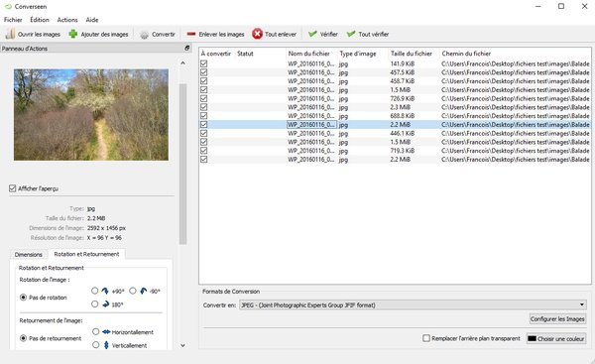Click the actions panel scroll up arrow
Screen dimensions: 595x364
(182, 63)
